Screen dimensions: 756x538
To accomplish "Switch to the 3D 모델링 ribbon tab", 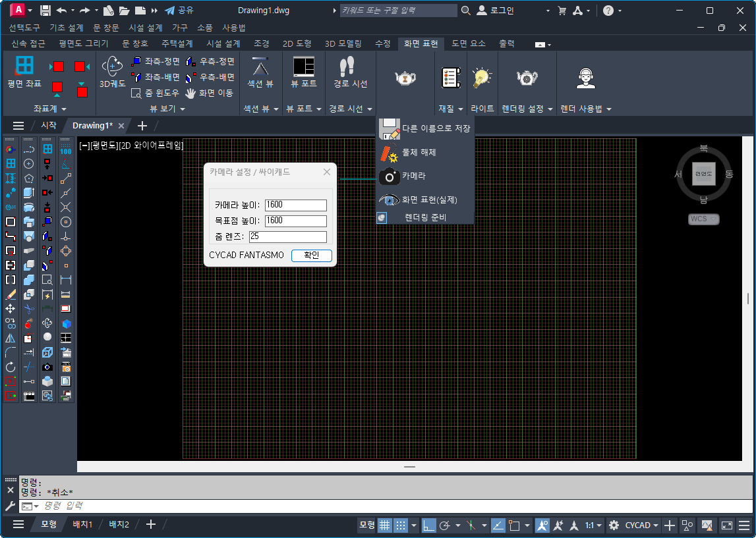I will pyautogui.click(x=343, y=43).
